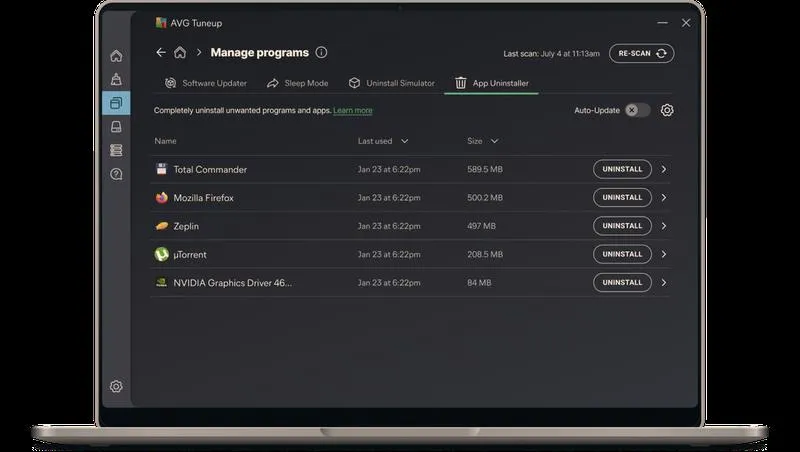Sort by the Size column dropdown

pos(494,141)
